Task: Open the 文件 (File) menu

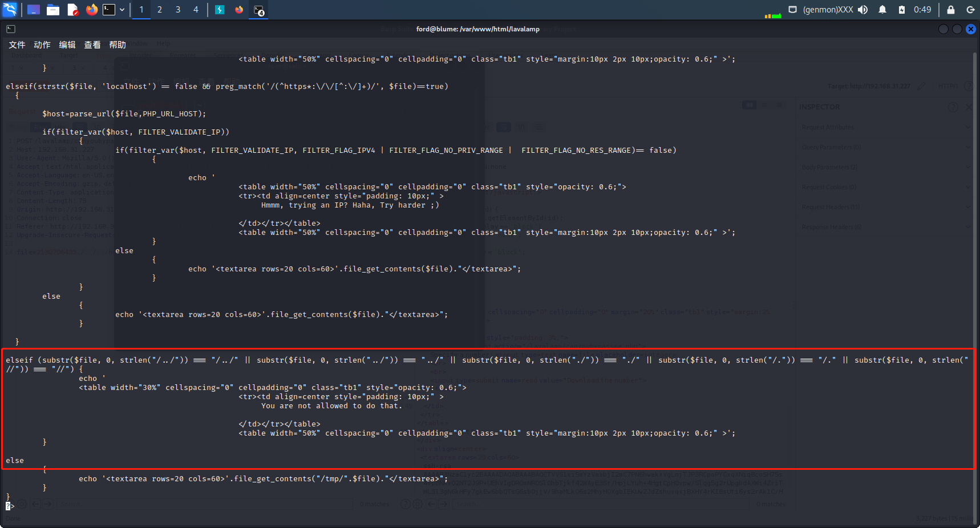Action: [x=17, y=45]
